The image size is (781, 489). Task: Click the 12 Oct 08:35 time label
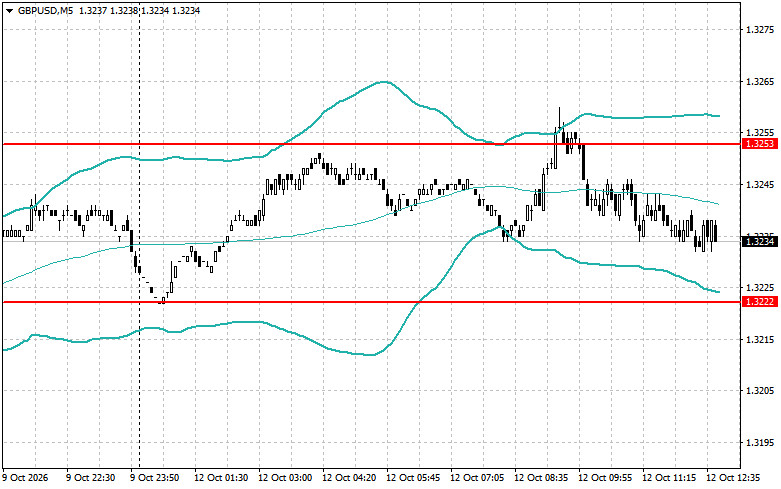pos(541,478)
